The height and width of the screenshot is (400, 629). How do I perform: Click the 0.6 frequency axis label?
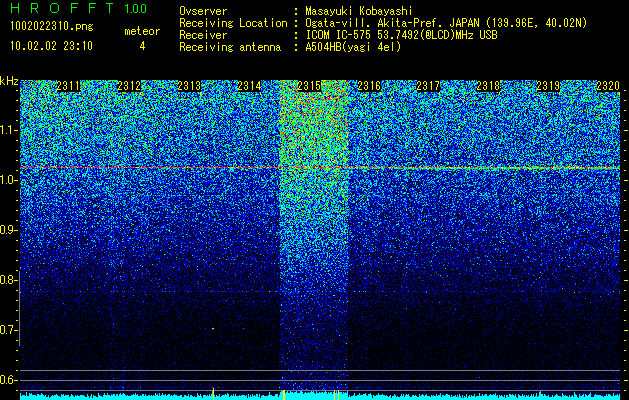8,380
